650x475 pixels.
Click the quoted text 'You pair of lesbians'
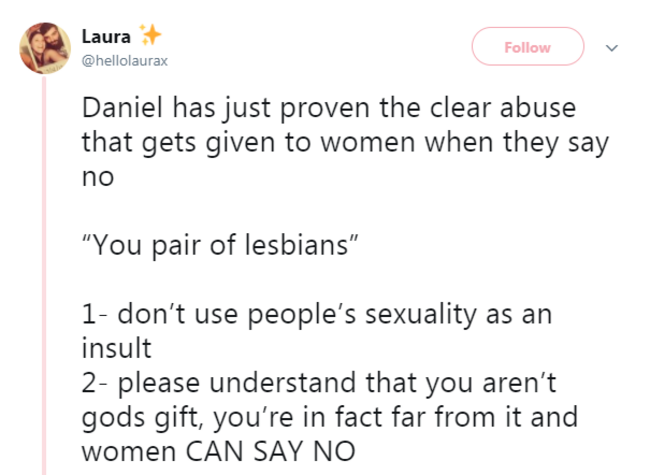point(220,245)
